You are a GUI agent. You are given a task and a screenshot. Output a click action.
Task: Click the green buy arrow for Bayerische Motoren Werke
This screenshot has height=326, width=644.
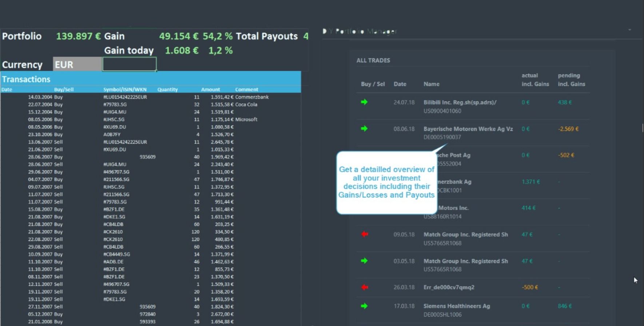click(364, 129)
